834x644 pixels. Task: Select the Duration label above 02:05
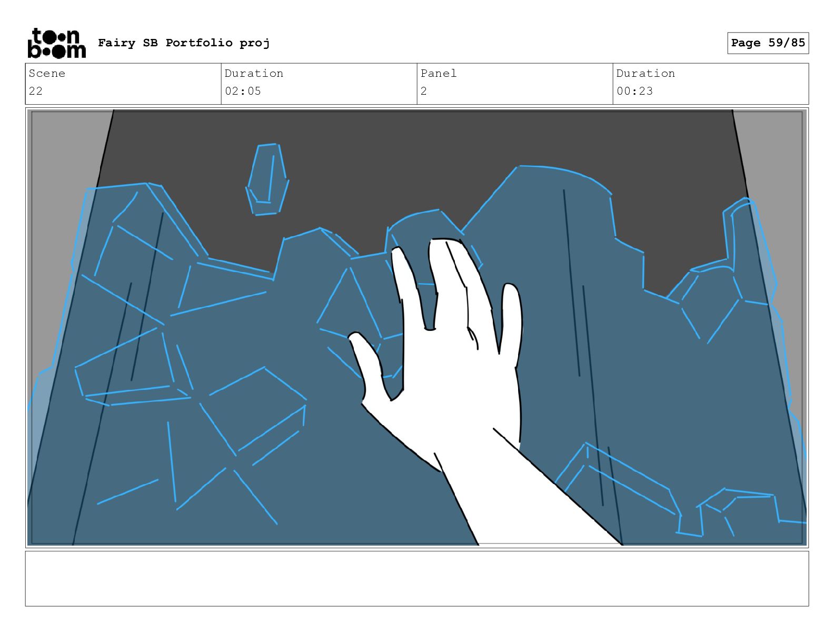click(254, 73)
